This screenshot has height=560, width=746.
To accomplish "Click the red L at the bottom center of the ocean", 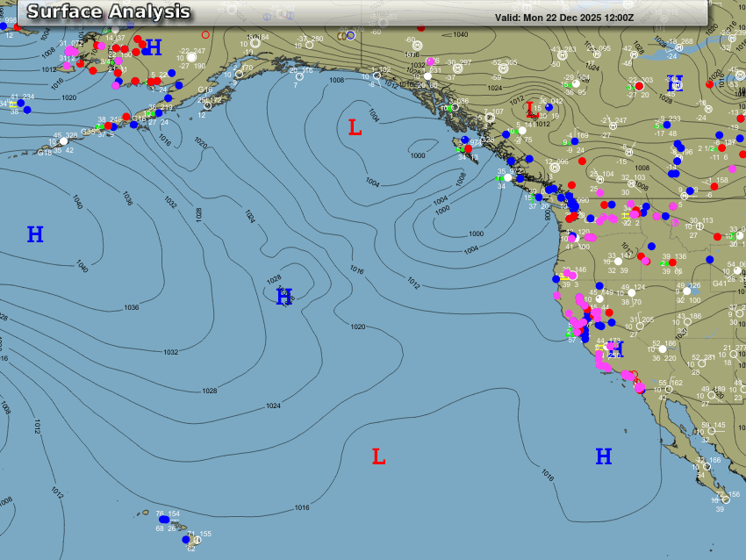I will (x=378, y=456).
